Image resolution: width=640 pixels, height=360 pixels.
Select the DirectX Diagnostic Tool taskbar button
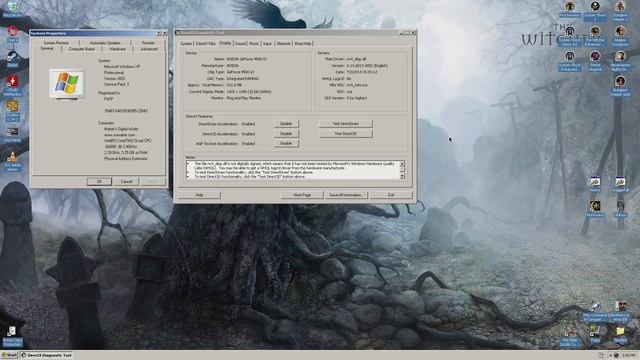(x=47, y=355)
